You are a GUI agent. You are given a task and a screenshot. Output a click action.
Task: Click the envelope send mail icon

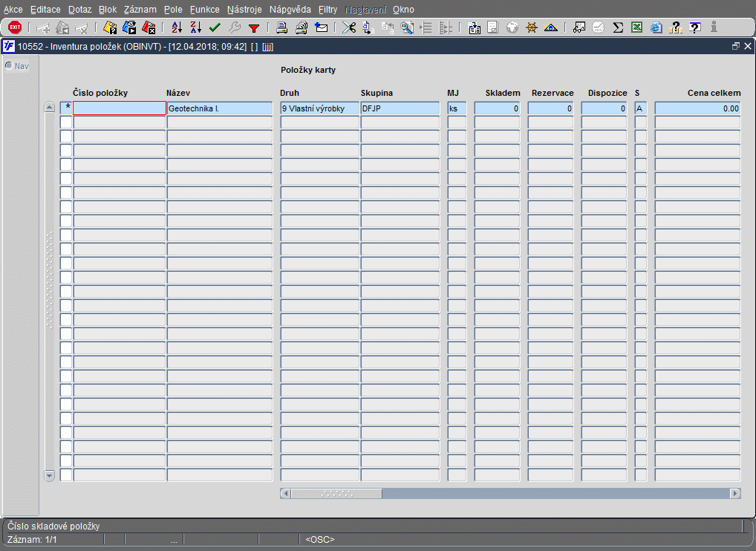click(x=321, y=27)
